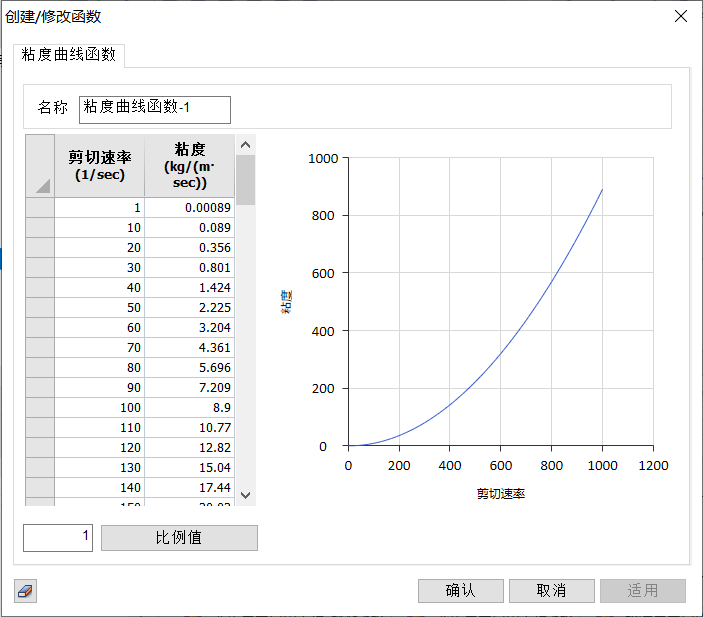Click the 剪切速率 axis label under chart
703x617 pixels.
[501, 494]
